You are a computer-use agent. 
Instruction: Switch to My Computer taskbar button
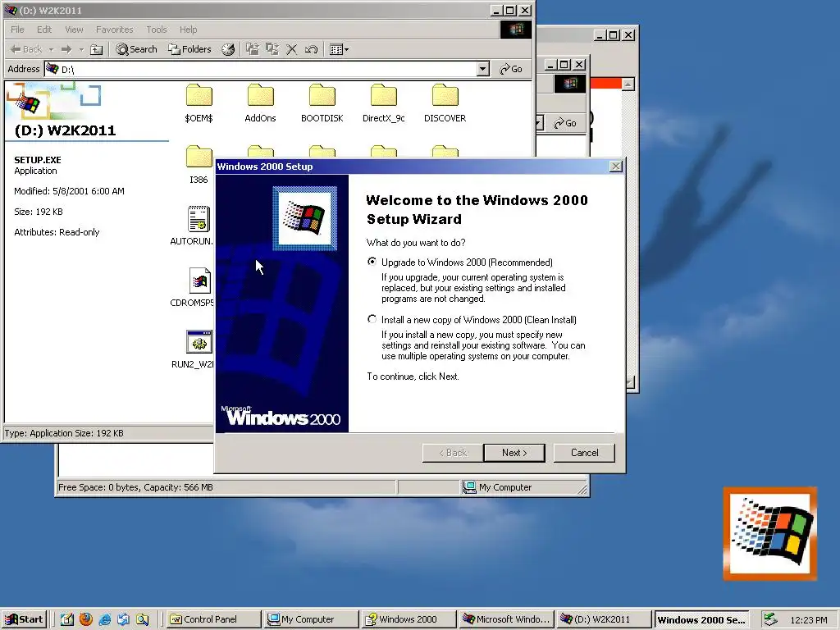311,619
